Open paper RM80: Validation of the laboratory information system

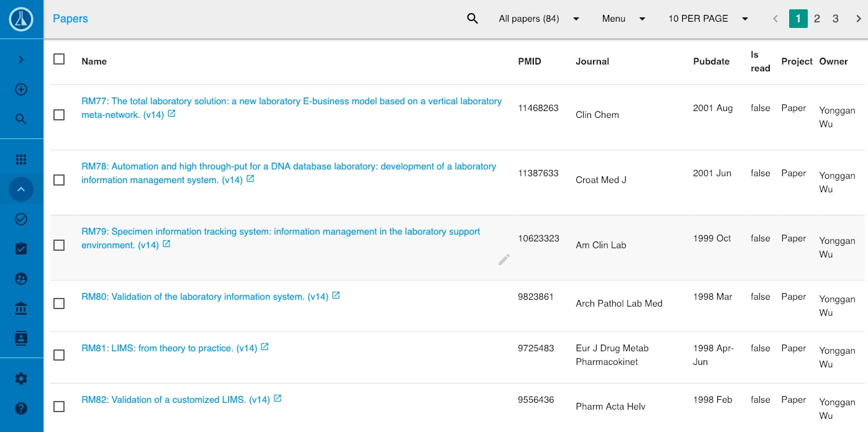pyautogui.click(x=205, y=297)
